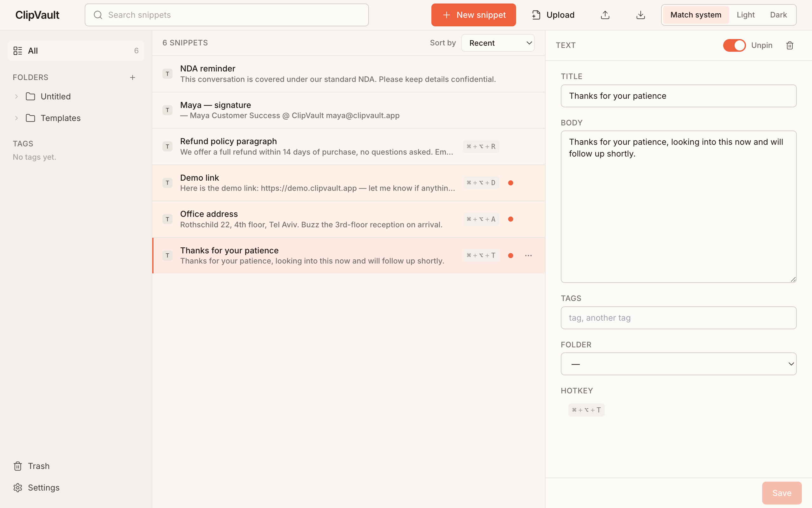This screenshot has width=812, height=508.
Task: Create a New snippet
Action: coord(474,15)
